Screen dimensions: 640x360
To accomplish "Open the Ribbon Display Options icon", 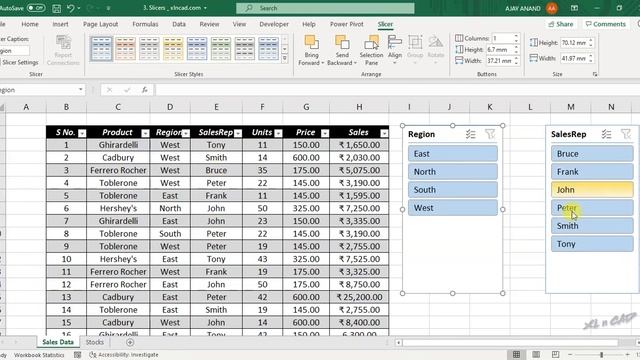I will pos(574,8).
